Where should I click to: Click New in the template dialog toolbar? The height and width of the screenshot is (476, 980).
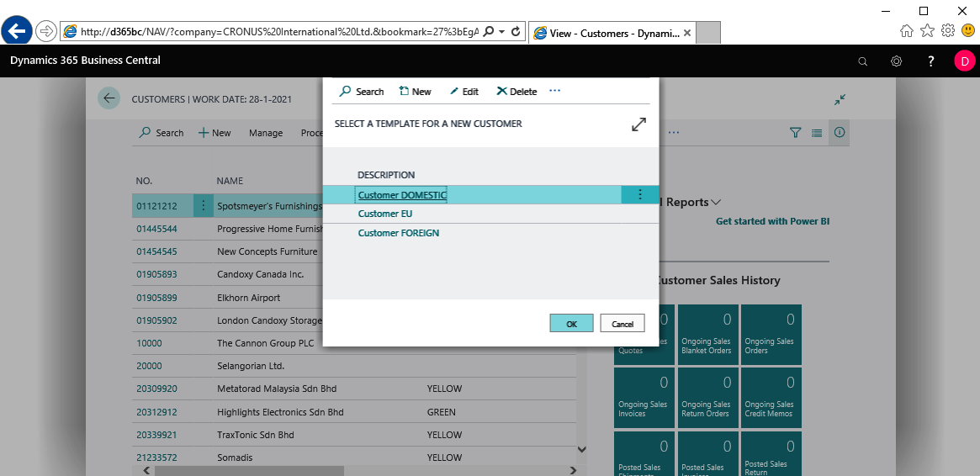(415, 91)
